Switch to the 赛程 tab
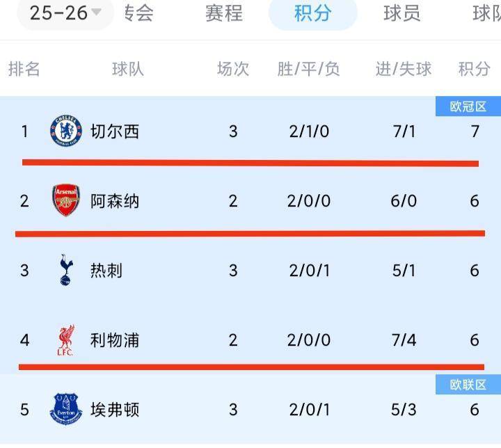This screenshot has height=448, width=501. pyautogui.click(x=223, y=13)
